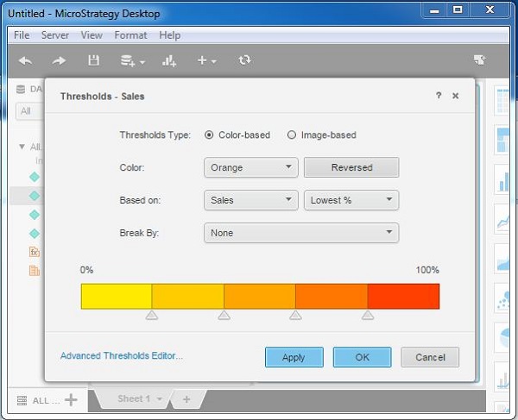Click the save disk icon
This screenshot has height=420, width=518.
tap(93, 60)
